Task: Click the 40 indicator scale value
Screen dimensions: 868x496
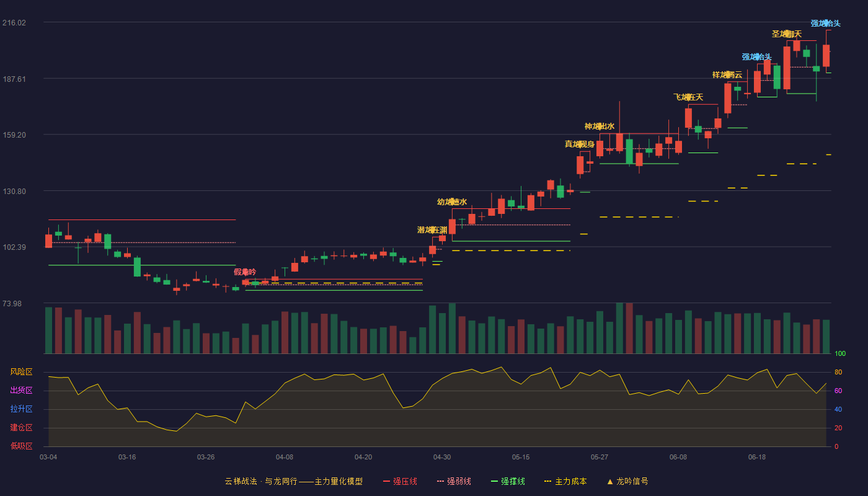Action: tap(838, 409)
